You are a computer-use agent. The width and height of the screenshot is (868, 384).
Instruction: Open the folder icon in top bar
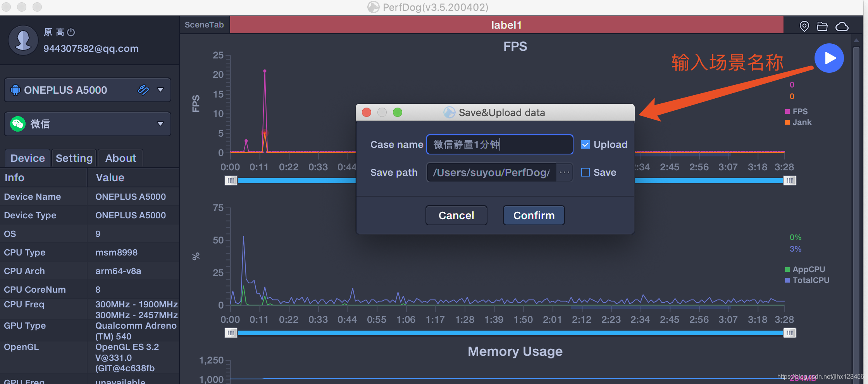(822, 26)
